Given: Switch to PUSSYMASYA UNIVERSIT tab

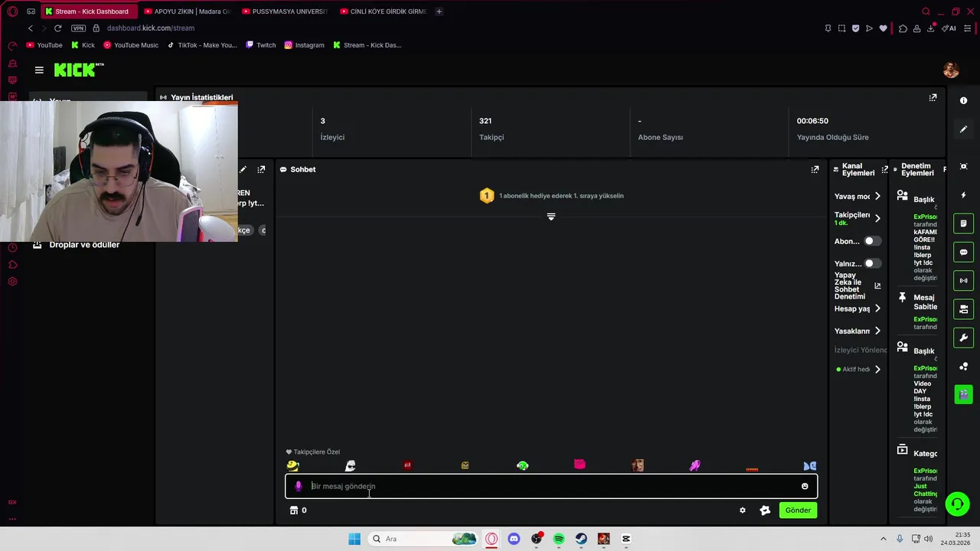Looking at the screenshot, I should point(285,11).
